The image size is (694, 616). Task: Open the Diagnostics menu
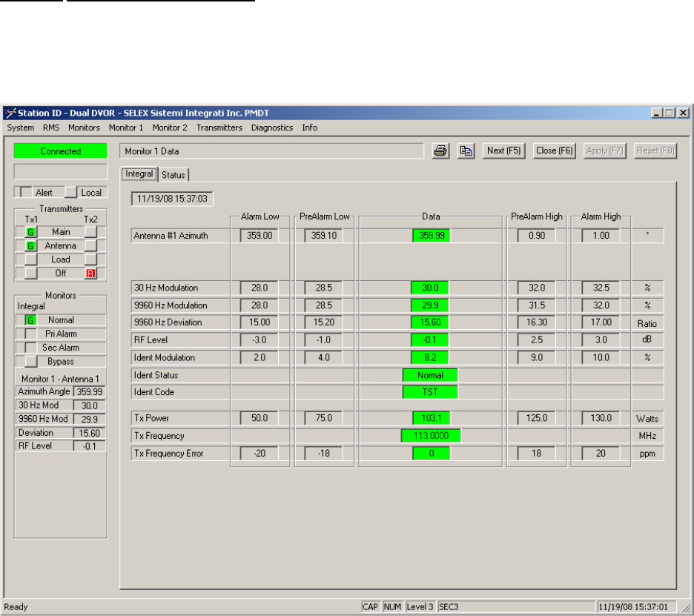coord(272,127)
